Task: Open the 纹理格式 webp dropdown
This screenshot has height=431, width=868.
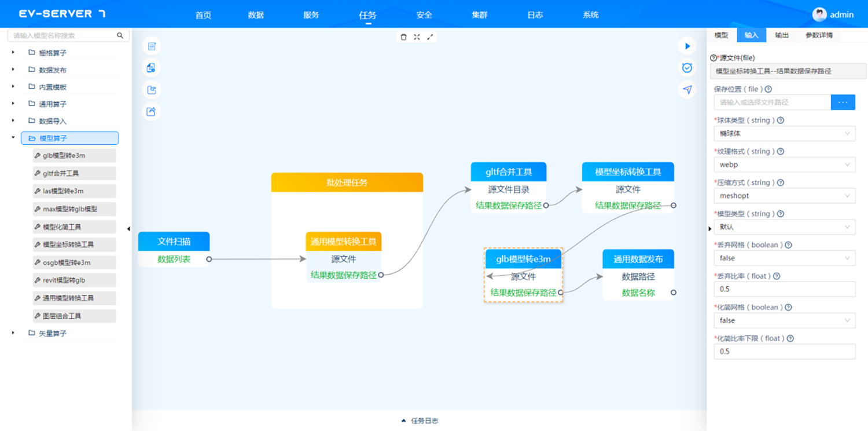Action: [784, 165]
